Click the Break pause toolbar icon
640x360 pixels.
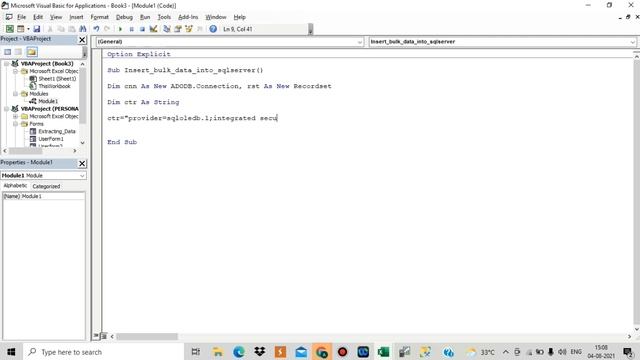click(131, 29)
